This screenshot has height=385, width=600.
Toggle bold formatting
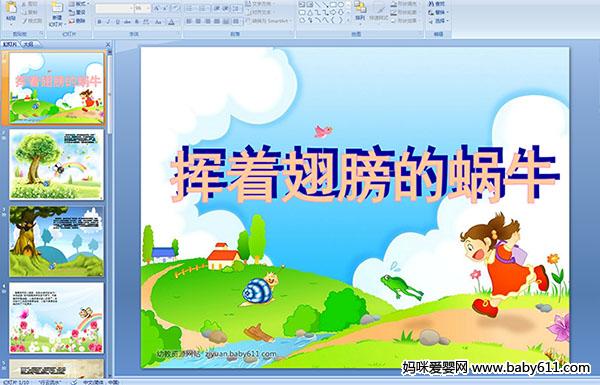coord(99,22)
